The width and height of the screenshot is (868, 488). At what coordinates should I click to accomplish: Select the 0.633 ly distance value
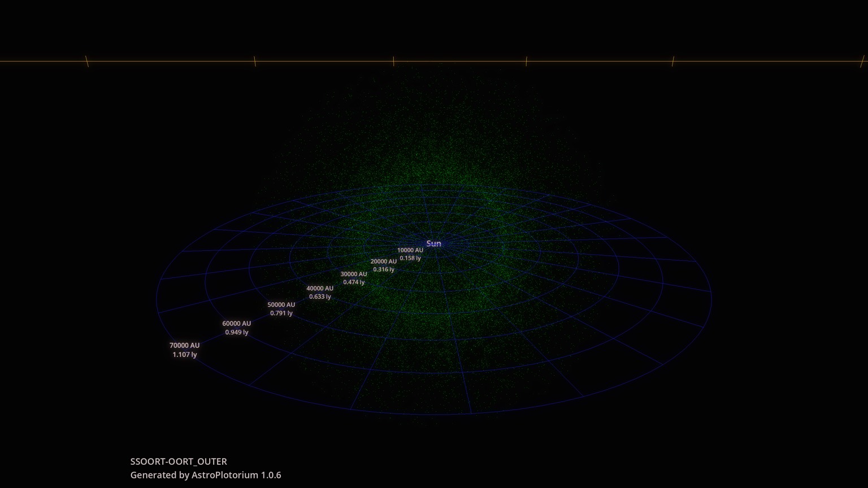pos(320,297)
